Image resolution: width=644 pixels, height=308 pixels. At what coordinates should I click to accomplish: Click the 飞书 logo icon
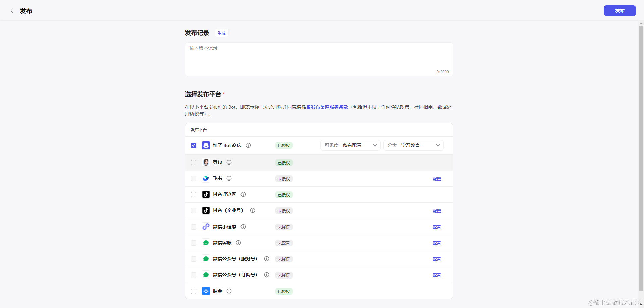tap(206, 178)
